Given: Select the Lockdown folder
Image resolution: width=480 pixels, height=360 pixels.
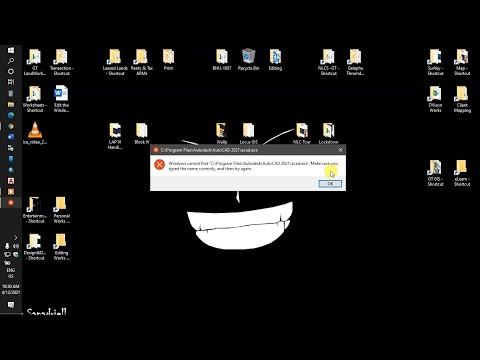Looking at the screenshot, I should coord(328,133).
